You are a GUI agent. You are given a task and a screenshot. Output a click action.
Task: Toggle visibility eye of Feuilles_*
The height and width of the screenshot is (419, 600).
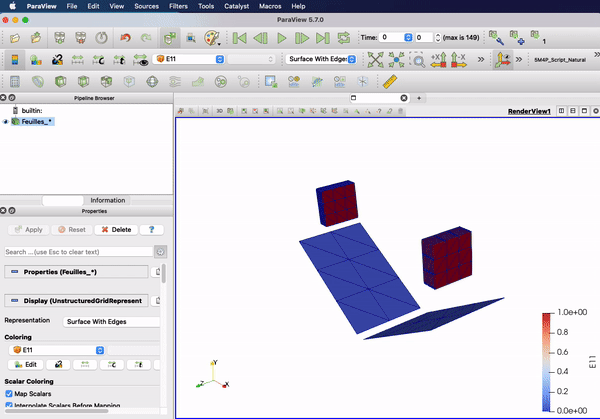6,121
